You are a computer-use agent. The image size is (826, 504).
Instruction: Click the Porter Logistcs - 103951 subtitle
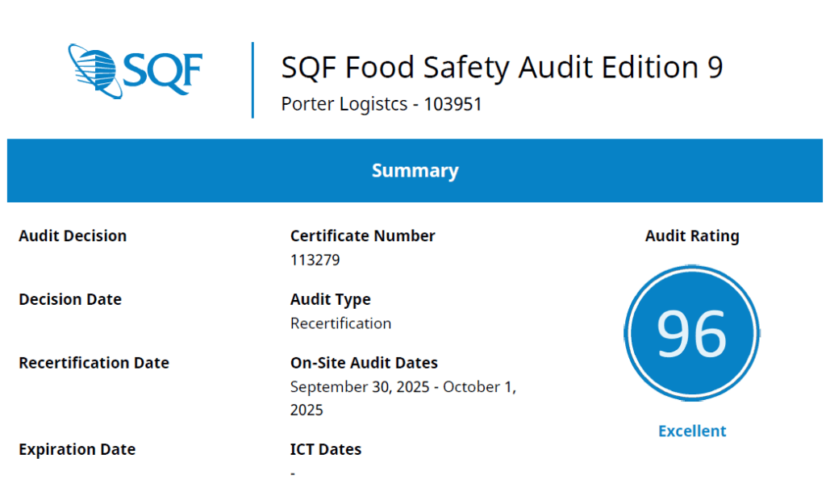(382, 104)
